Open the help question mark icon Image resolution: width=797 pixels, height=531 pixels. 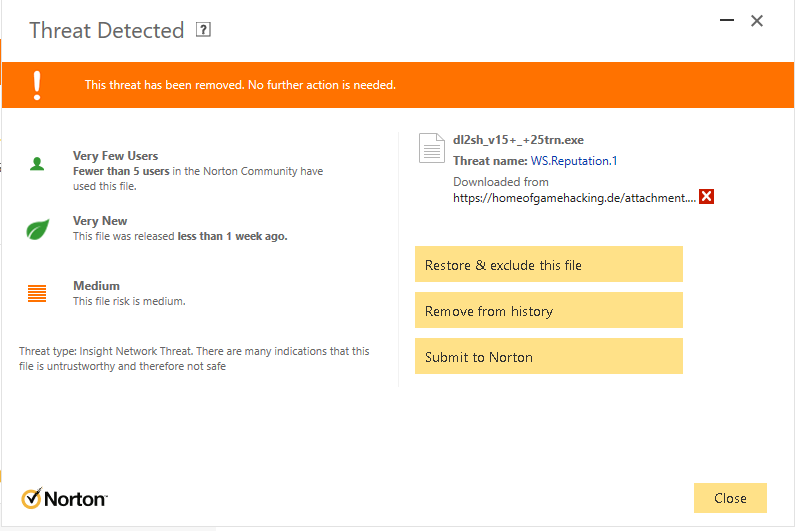(204, 30)
